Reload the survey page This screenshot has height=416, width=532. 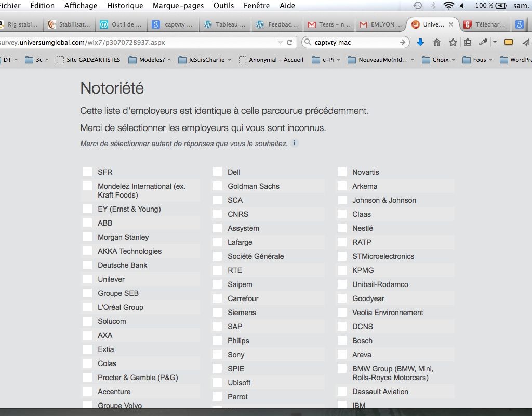[x=289, y=43]
